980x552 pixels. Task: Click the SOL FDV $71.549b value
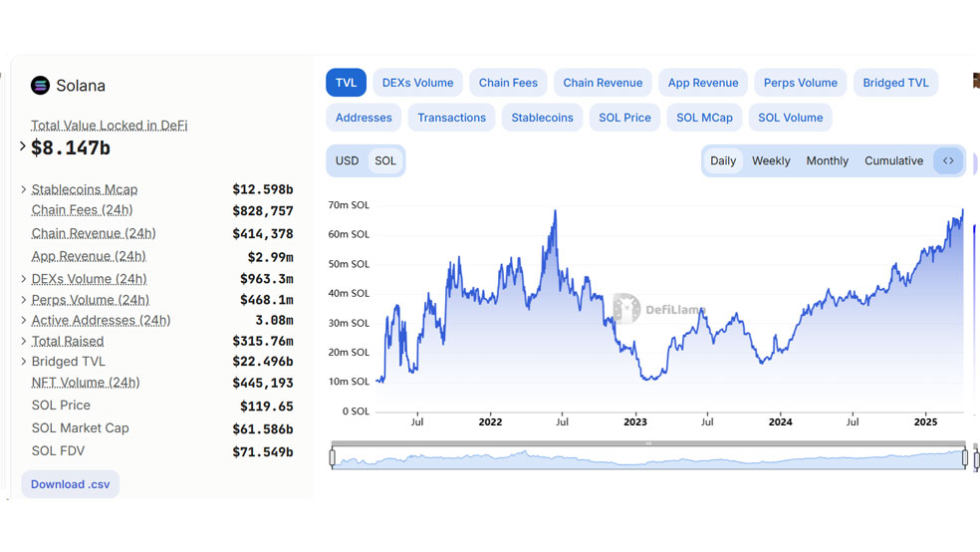click(x=263, y=452)
